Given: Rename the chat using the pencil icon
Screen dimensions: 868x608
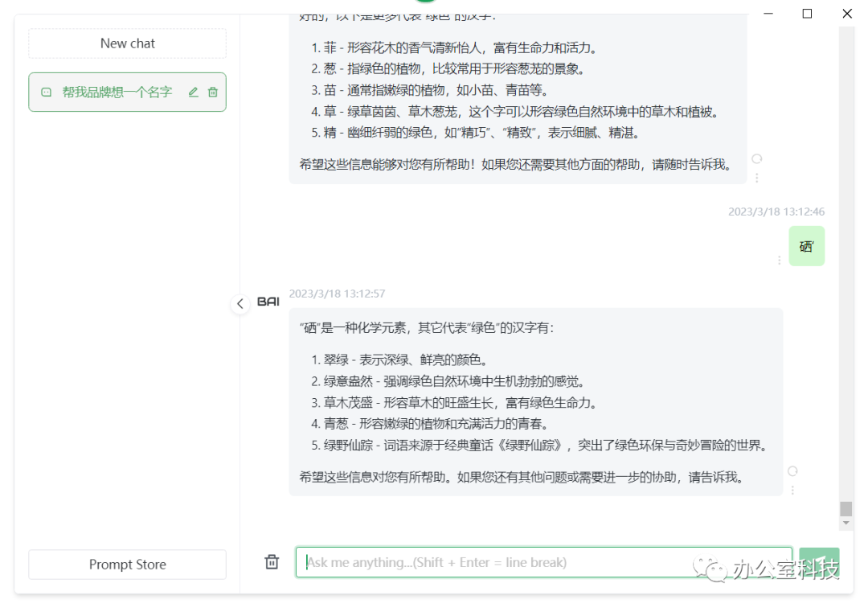Looking at the screenshot, I should click(193, 92).
